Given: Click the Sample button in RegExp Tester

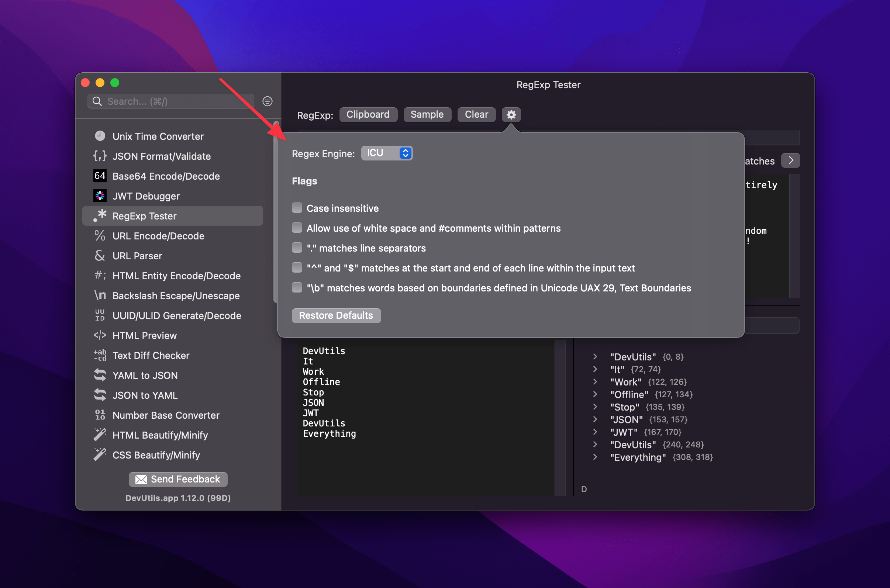Looking at the screenshot, I should (x=427, y=114).
